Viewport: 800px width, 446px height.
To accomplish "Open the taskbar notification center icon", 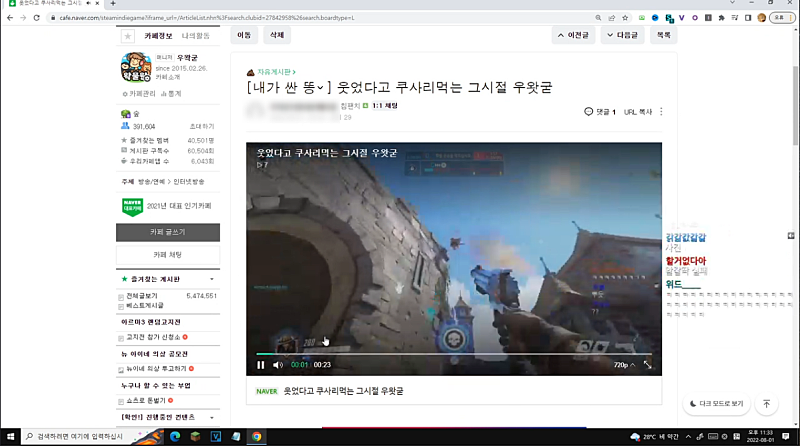I will click(786, 436).
